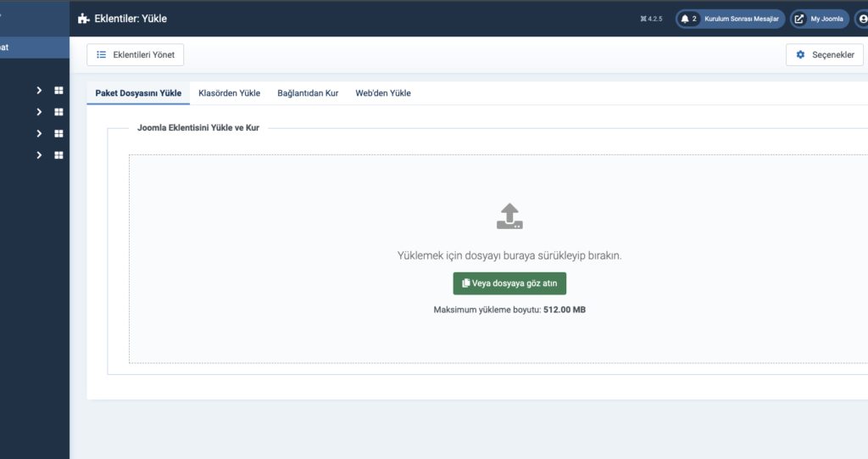This screenshot has height=459, width=868.
Task: Open My Joomla external site link icon
Action: coord(798,19)
